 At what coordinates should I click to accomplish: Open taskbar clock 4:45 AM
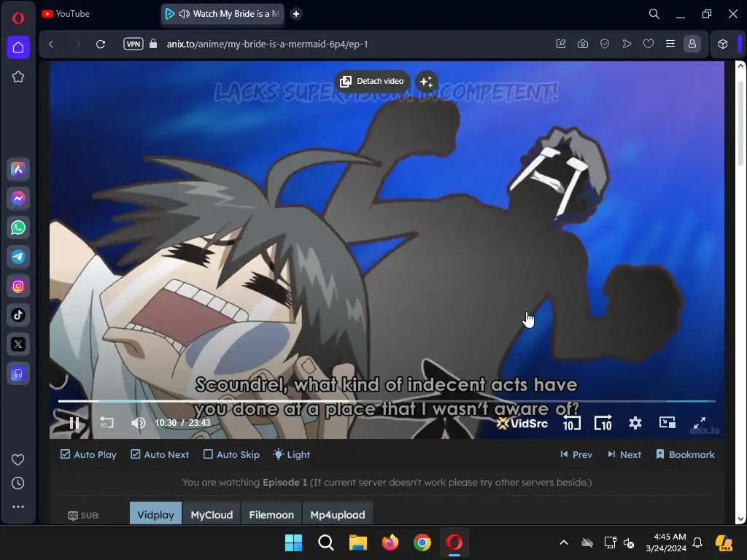666,542
